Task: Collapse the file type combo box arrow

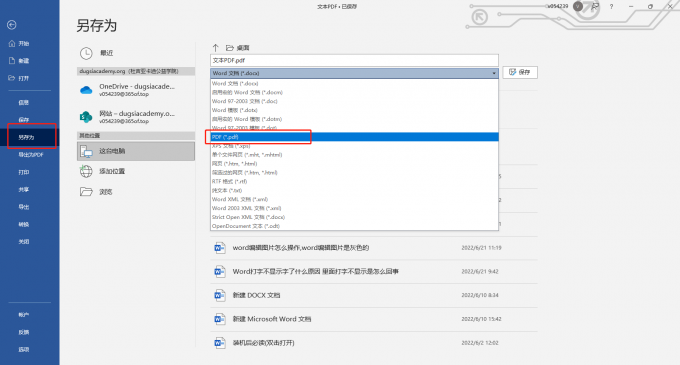Action: coord(494,73)
